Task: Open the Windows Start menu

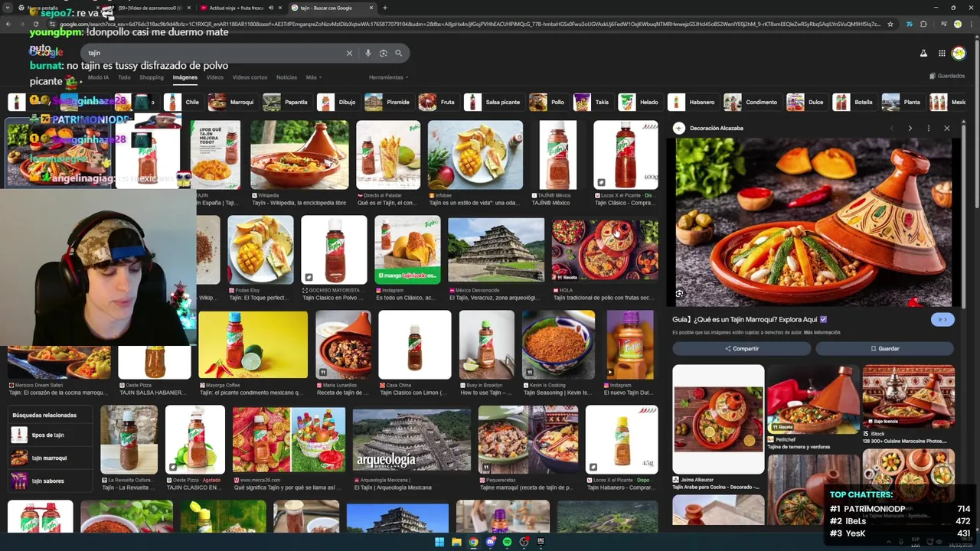Action: pos(439,542)
